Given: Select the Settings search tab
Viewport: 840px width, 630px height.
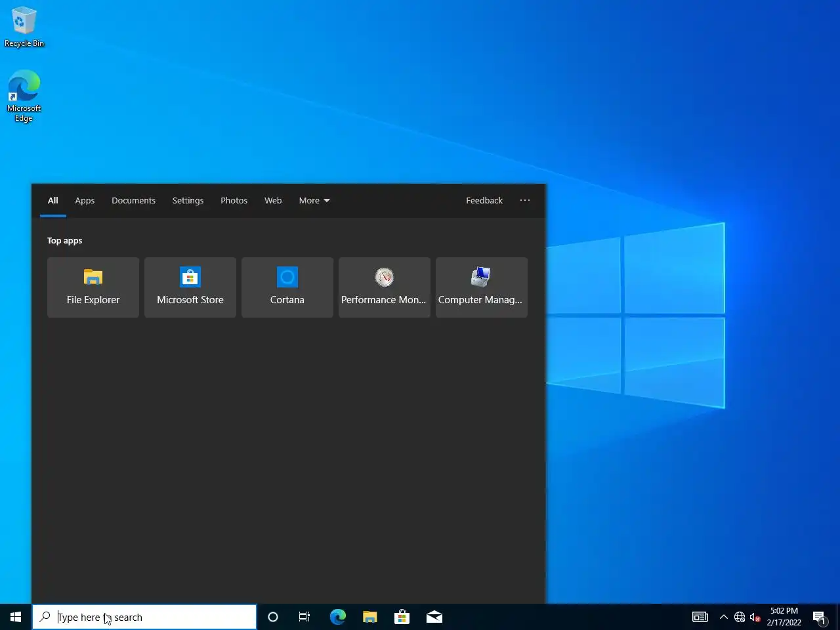Looking at the screenshot, I should [x=188, y=200].
